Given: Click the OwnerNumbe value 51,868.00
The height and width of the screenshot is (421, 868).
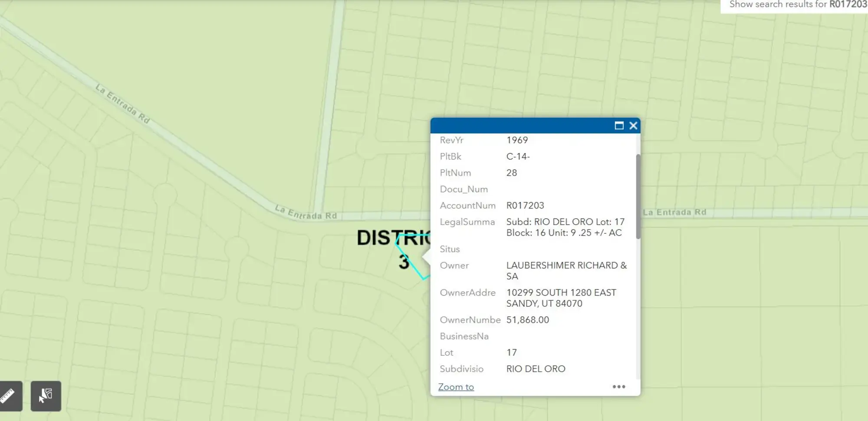Looking at the screenshot, I should coord(527,320).
